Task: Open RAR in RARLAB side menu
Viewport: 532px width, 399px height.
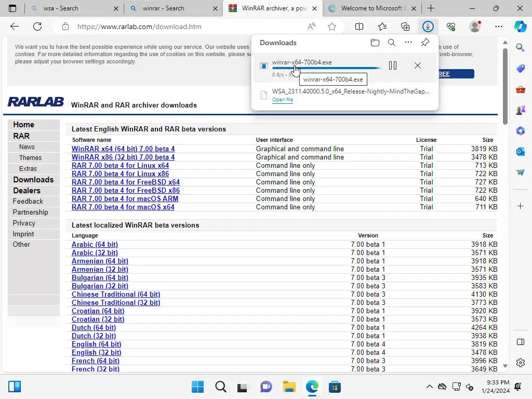Action: point(21,136)
